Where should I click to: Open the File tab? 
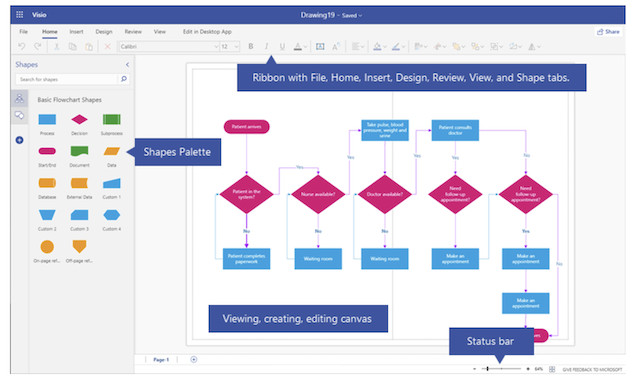click(x=24, y=32)
